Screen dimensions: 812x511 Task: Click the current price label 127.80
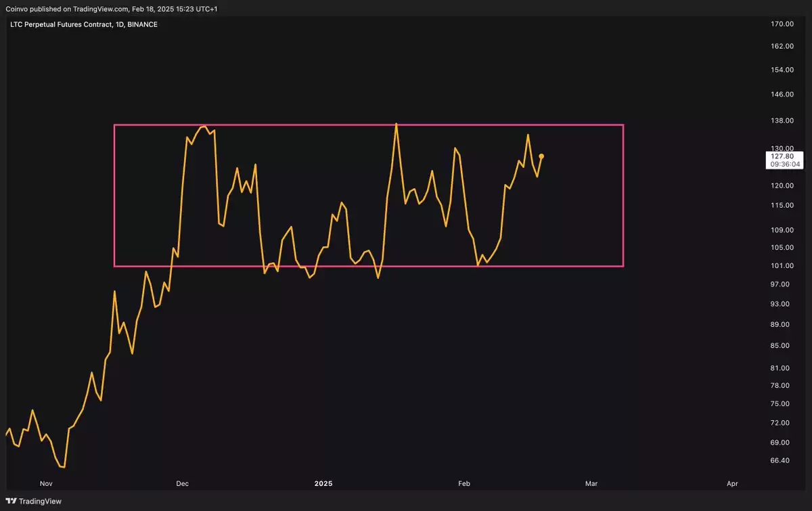pos(782,156)
